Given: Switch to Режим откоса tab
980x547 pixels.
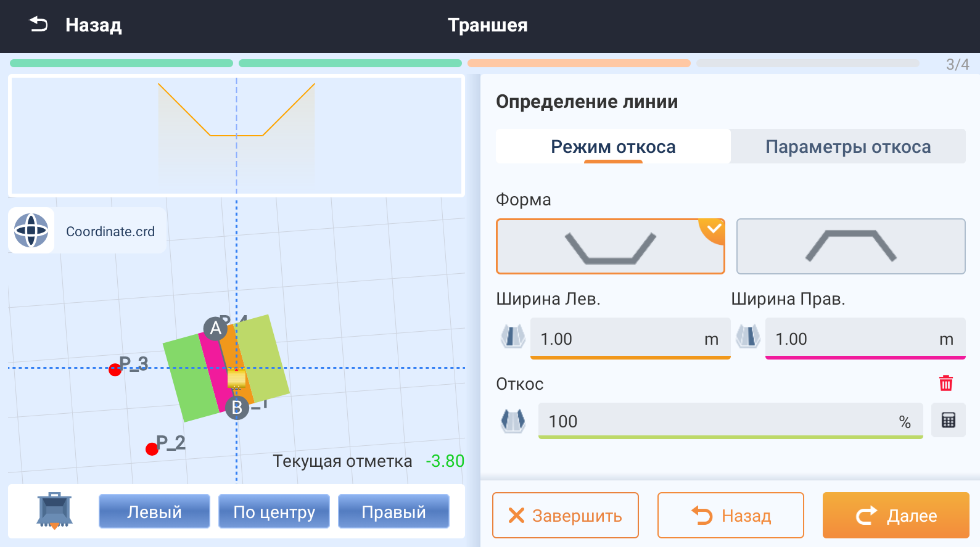Looking at the screenshot, I should click(x=613, y=147).
